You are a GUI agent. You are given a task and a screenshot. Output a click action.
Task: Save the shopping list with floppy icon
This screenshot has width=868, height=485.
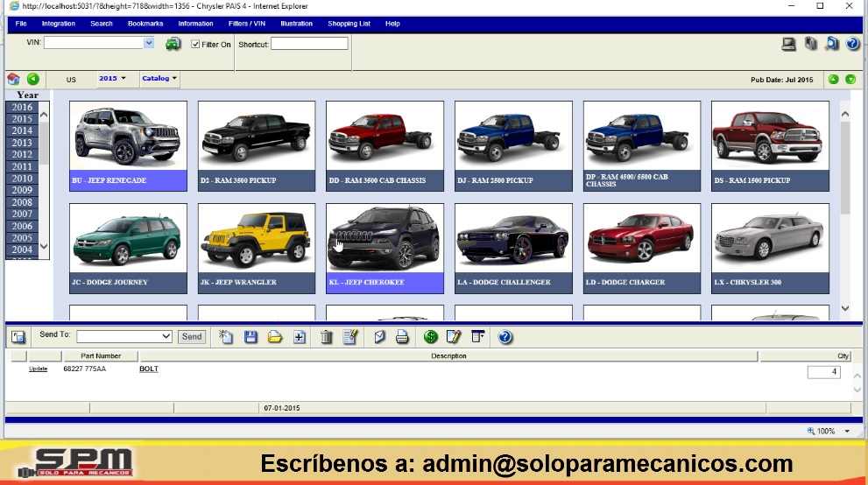(251, 337)
